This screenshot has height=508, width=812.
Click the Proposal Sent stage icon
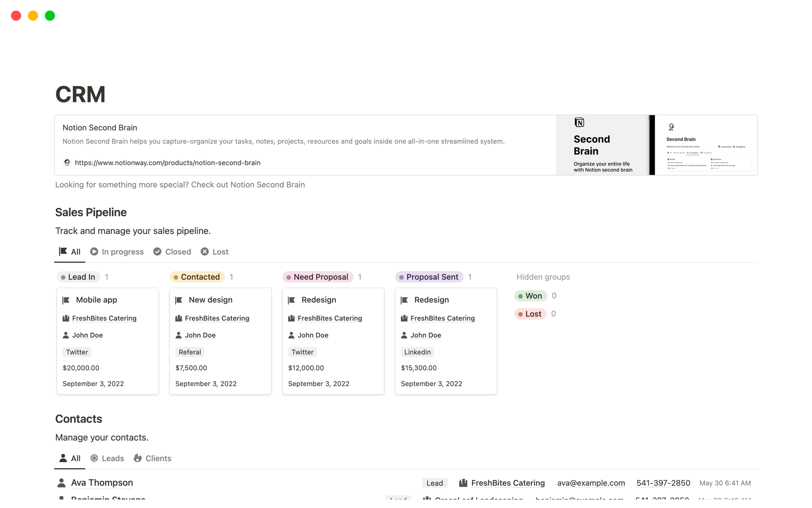click(x=402, y=277)
